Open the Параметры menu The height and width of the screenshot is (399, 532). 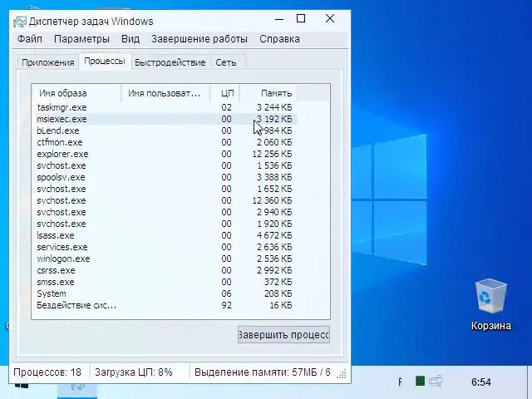[81, 39]
